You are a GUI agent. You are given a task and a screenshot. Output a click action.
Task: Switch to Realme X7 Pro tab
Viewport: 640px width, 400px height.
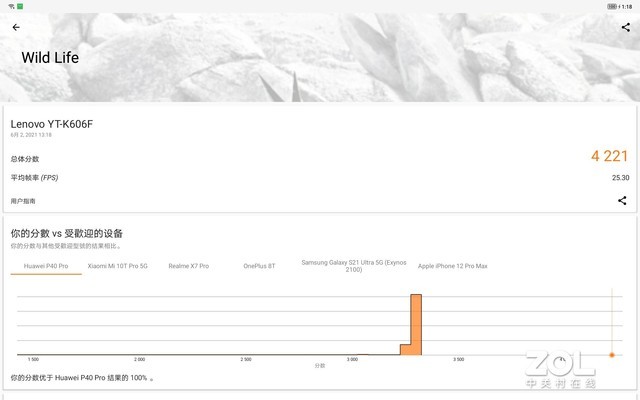[x=189, y=266]
